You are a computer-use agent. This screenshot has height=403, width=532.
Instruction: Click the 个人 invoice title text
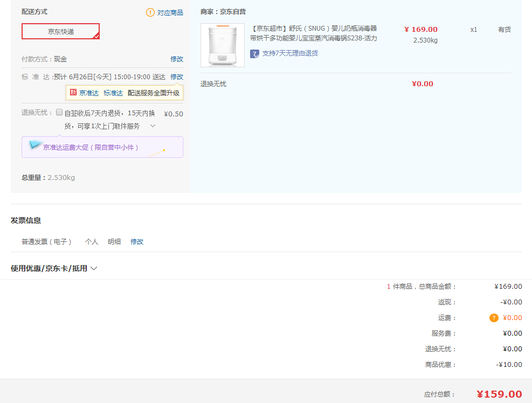(92, 241)
